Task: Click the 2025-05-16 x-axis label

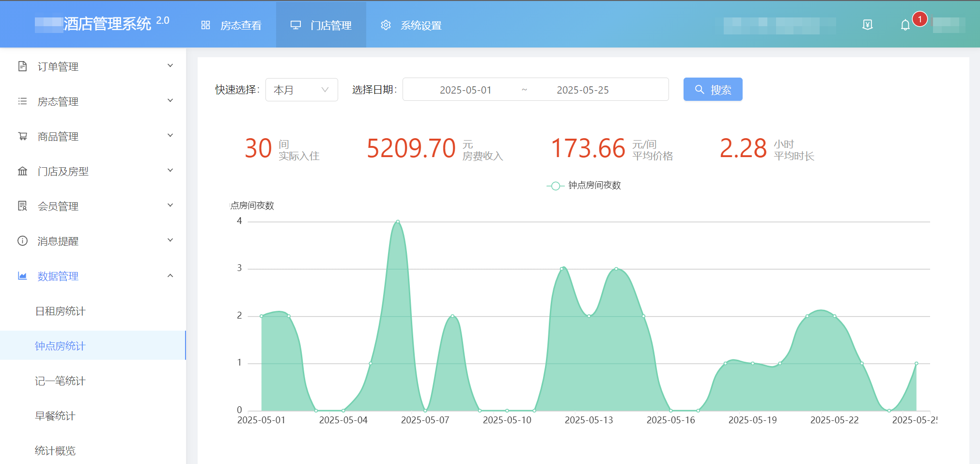Action: 670,420
